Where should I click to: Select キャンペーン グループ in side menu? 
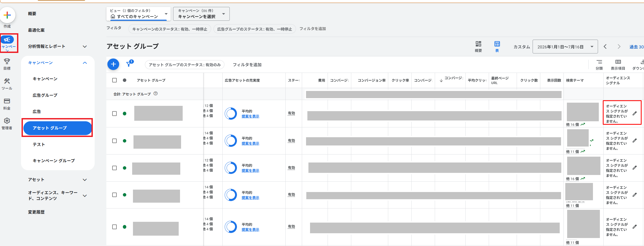tap(54, 161)
